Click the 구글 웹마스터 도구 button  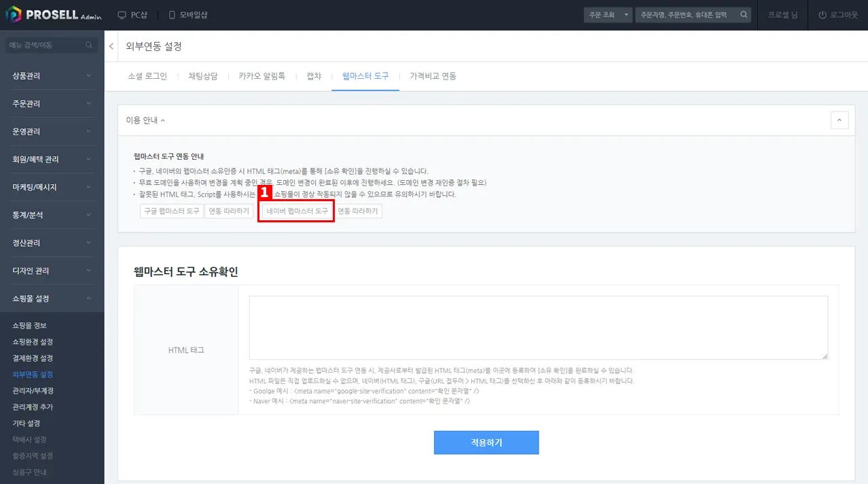point(172,211)
